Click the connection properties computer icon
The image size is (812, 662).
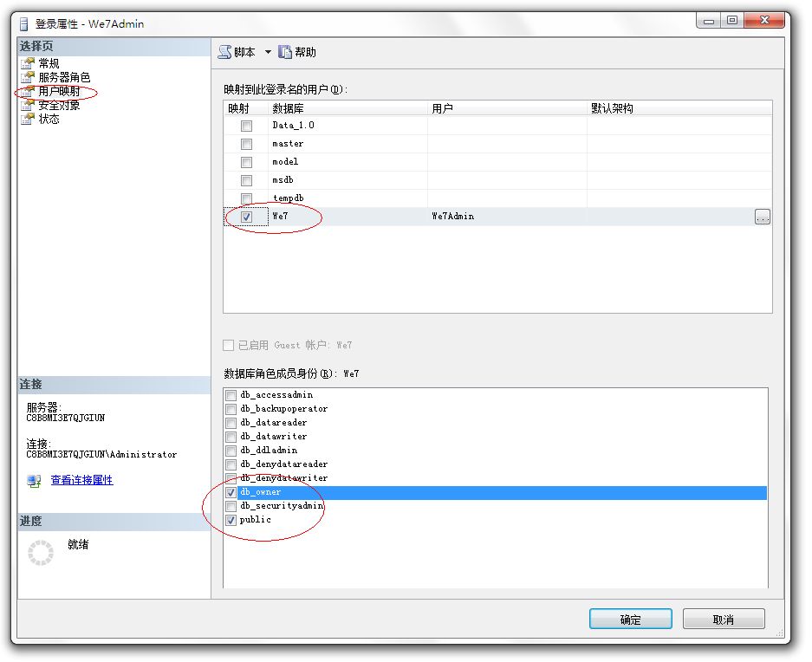click(x=34, y=481)
